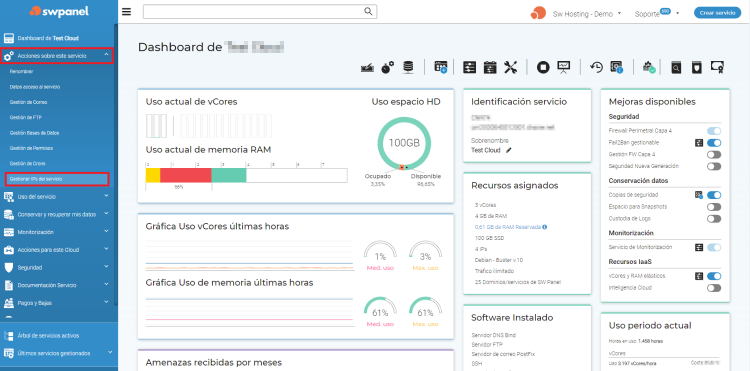Open Gestión de Crons submenu item
The image size is (750, 371).
[x=27, y=164]
